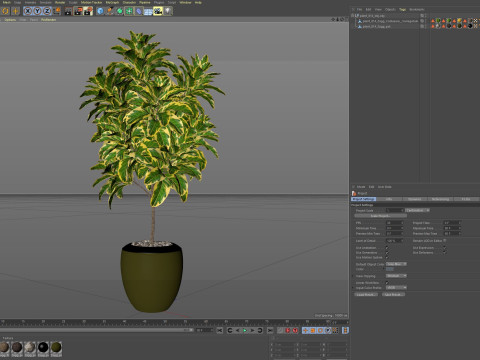The height and width of the screenshot is (360, 480).
Task: Open the Window menu
Action: (185, 2)
